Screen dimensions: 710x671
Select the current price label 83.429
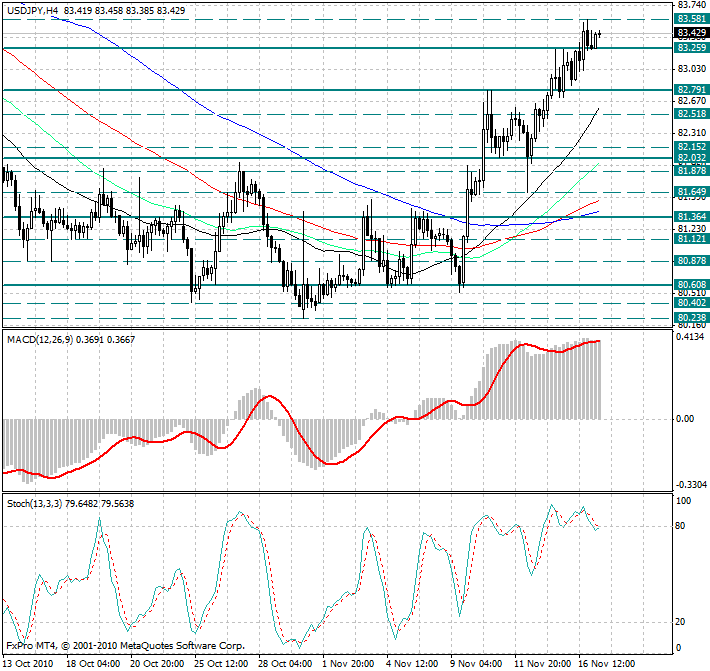coord(691,33)
